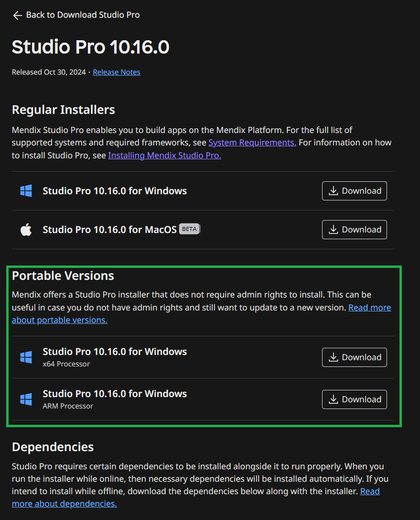This screenshot has width=420, height=520.
Task: Click the back arrow to Download Studio Pro
Action: point(17,15)
